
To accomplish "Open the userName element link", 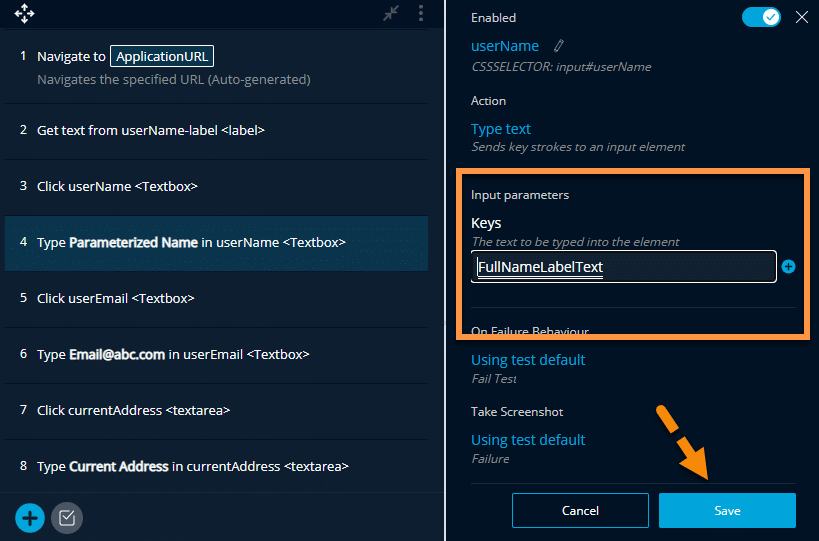I will (x=505, y=46).
